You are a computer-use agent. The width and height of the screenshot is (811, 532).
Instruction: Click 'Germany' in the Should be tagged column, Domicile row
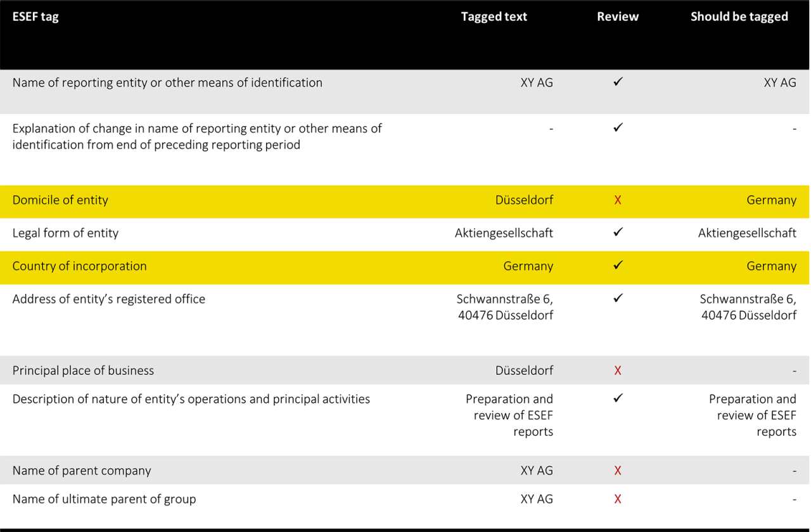coord(771,200)
